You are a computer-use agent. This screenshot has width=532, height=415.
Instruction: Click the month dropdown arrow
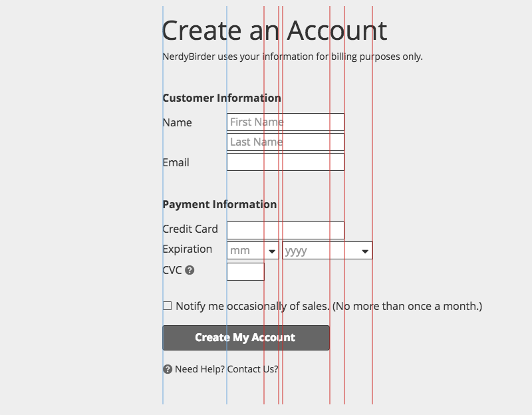pyautogui.click(x=271, y=251)
